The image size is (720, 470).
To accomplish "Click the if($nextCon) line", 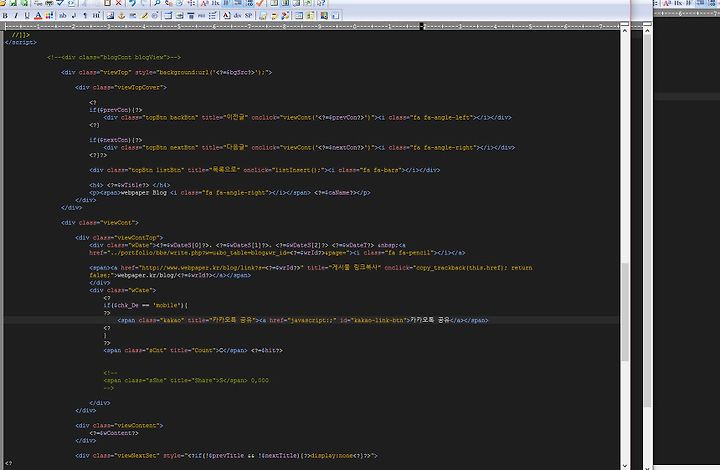I will coord(116,140).
